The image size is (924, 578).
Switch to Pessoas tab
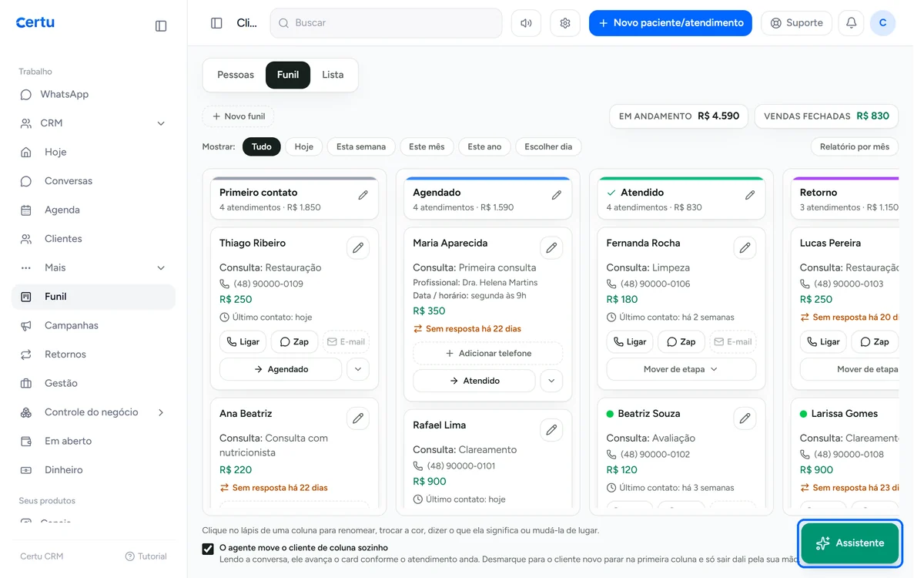point(236,75)
